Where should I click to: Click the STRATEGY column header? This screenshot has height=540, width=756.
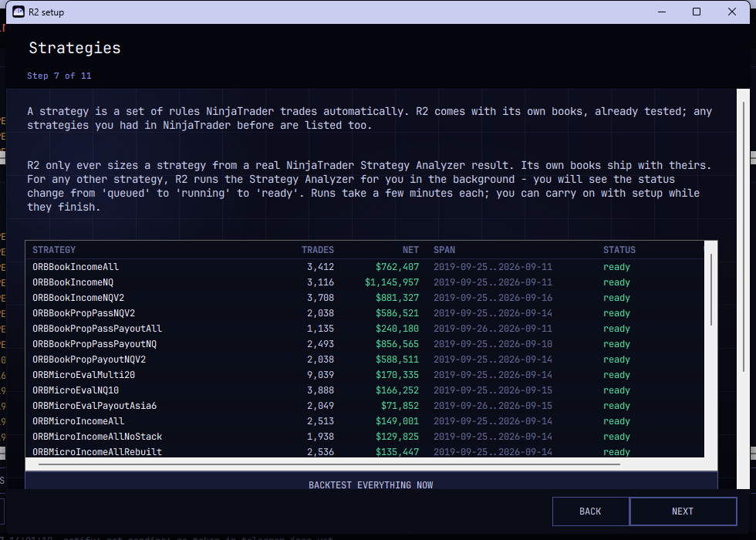(54, 250)
